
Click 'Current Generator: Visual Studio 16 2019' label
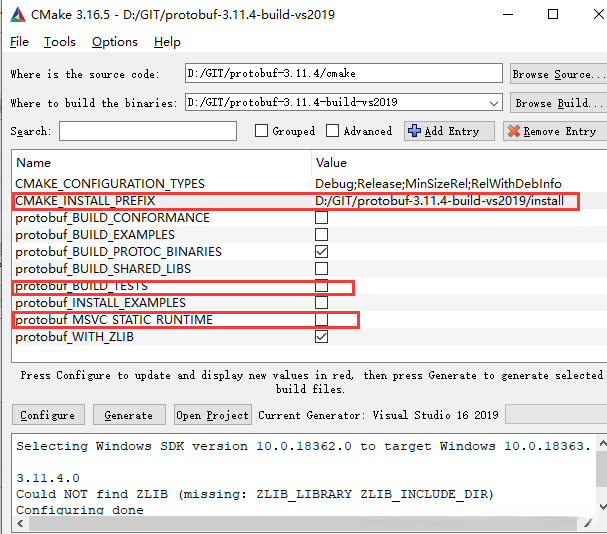click(378, 415)
